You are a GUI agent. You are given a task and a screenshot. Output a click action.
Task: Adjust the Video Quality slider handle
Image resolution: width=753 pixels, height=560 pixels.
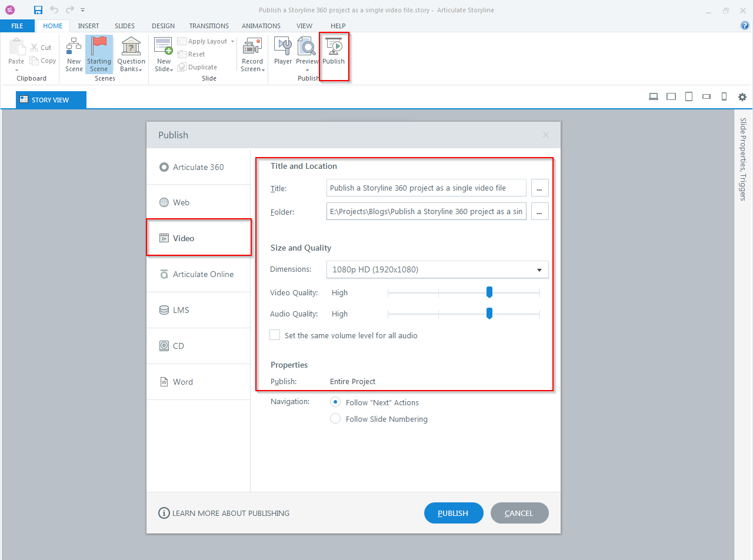pyautogui.click(x=489, y=292)
